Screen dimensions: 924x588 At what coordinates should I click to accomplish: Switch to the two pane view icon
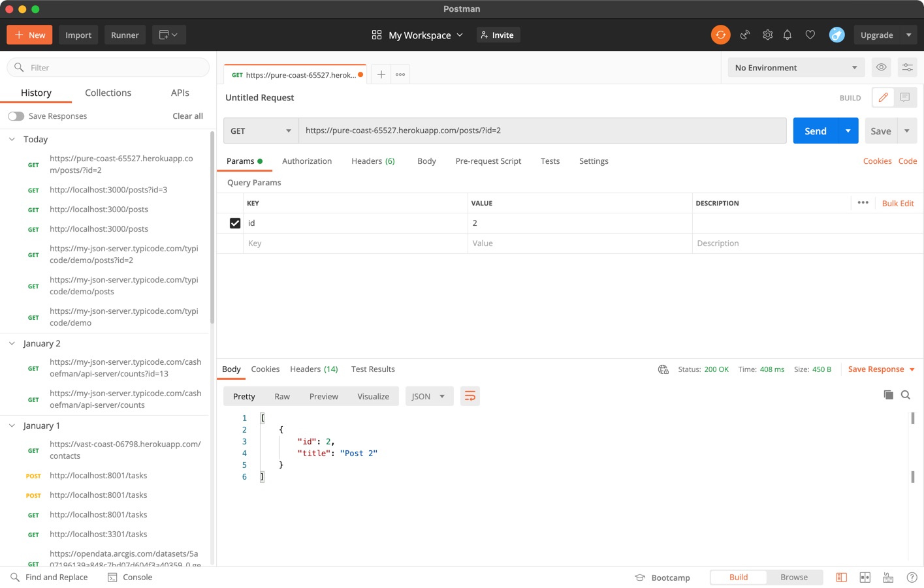click(x=865, y=578)
